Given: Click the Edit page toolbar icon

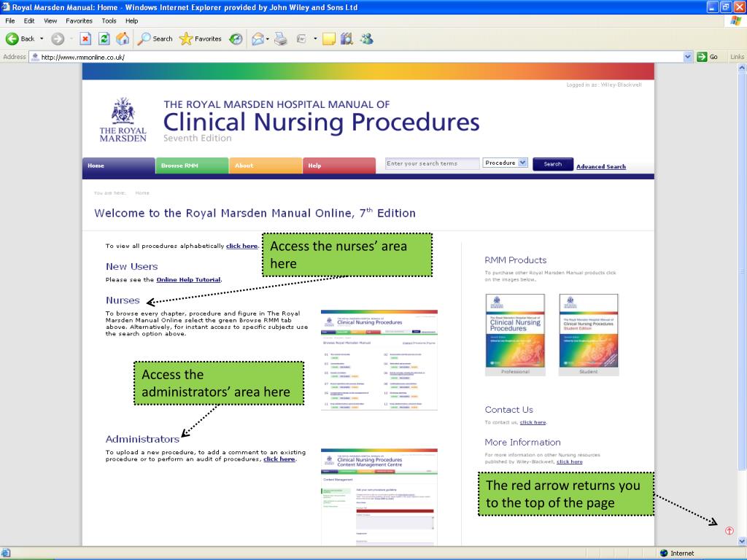Looking at the screenshot, I should pyautogui.click(x=301, y=39).
